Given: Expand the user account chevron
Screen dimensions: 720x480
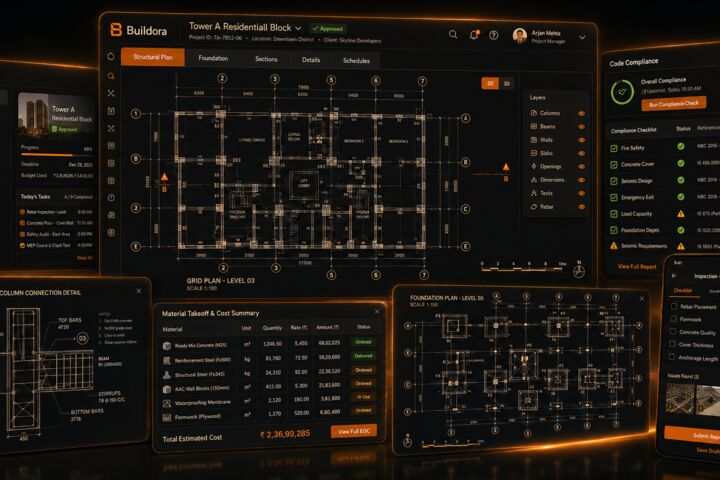Looking at the screenshot, I should [582, 37].
